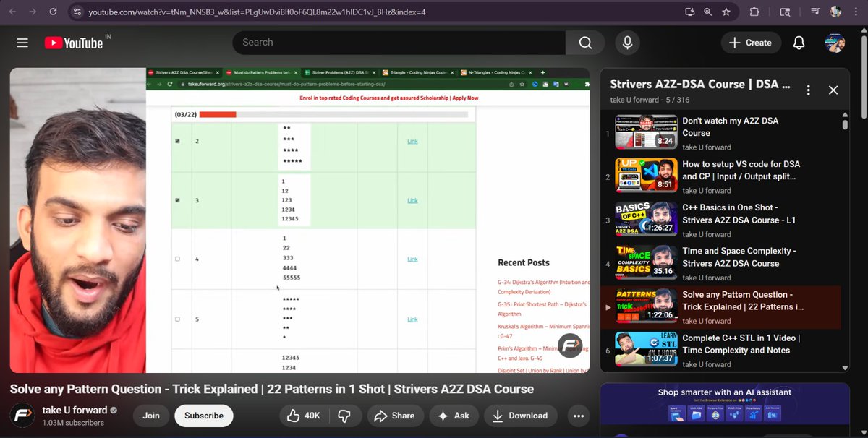Screen dimensions: 868x438
Task: Ask about this video
Action: point(453,416)
